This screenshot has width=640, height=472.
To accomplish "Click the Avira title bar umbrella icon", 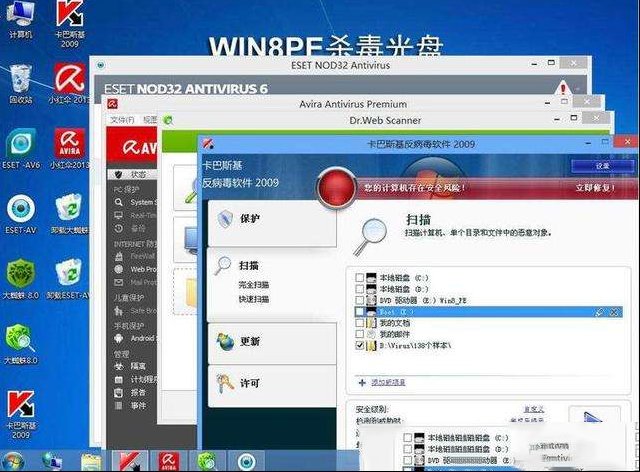I will [113, 104].
